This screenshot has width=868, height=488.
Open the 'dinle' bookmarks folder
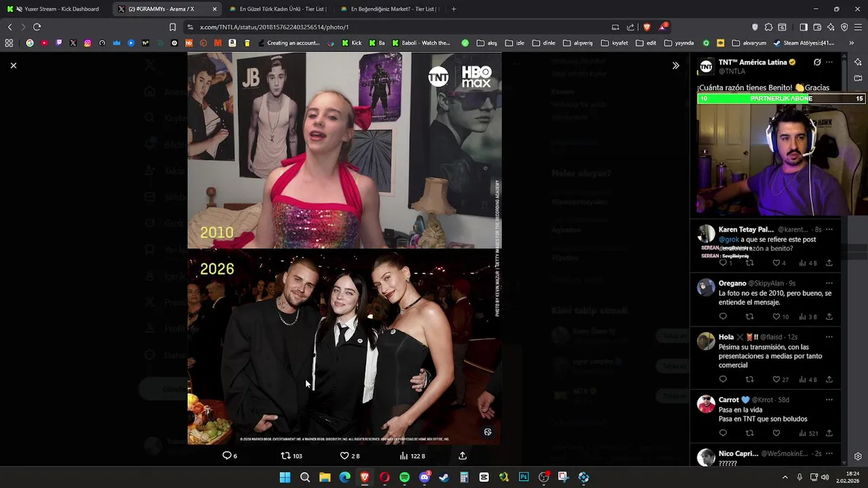[x=544, y=43]
